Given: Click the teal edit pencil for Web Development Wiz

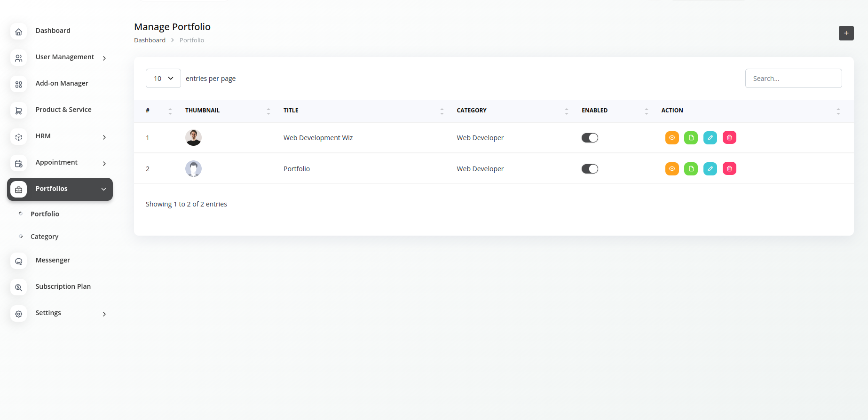Looking at the screenshot, I should (x=710, y=138).
